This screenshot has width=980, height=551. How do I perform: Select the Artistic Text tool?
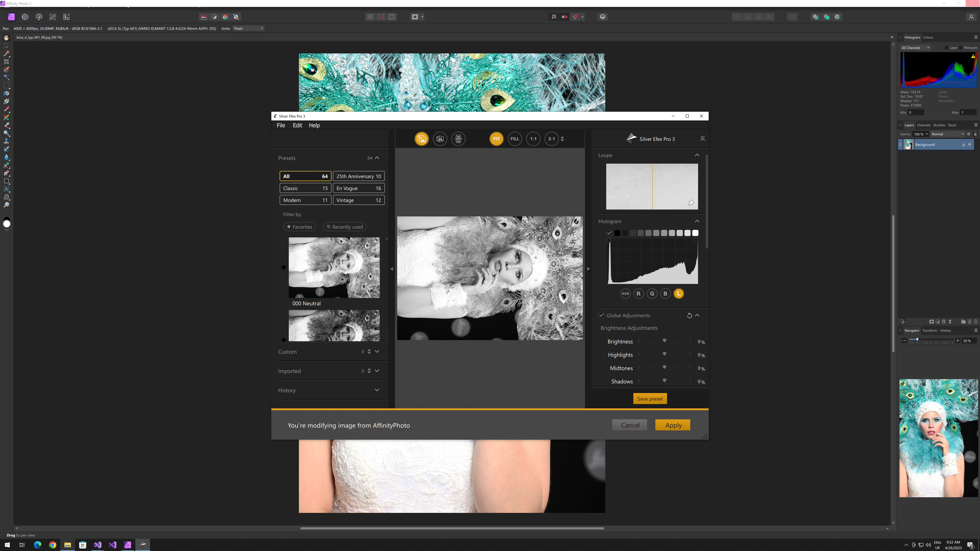(x=6, y=189)
